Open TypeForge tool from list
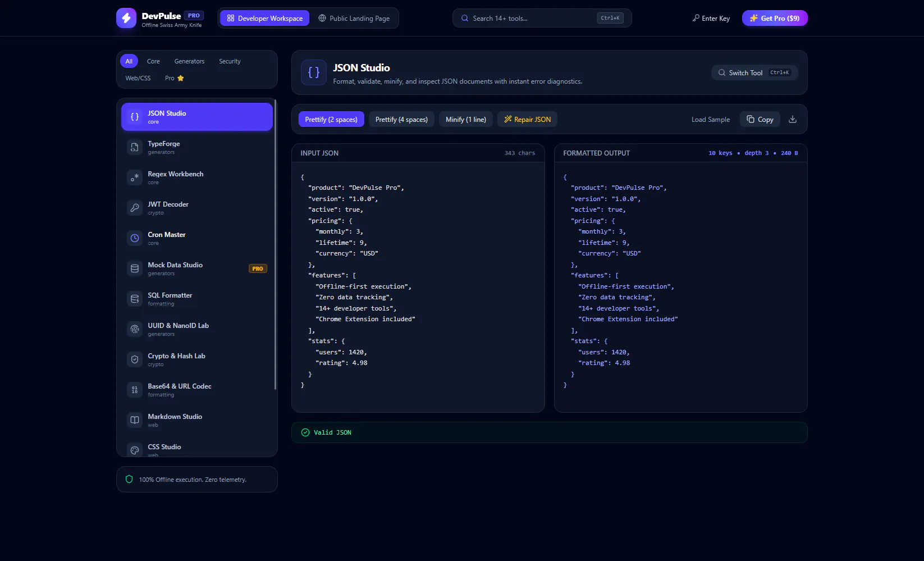Viewport: 924px width, 561px height. (197, 147)
